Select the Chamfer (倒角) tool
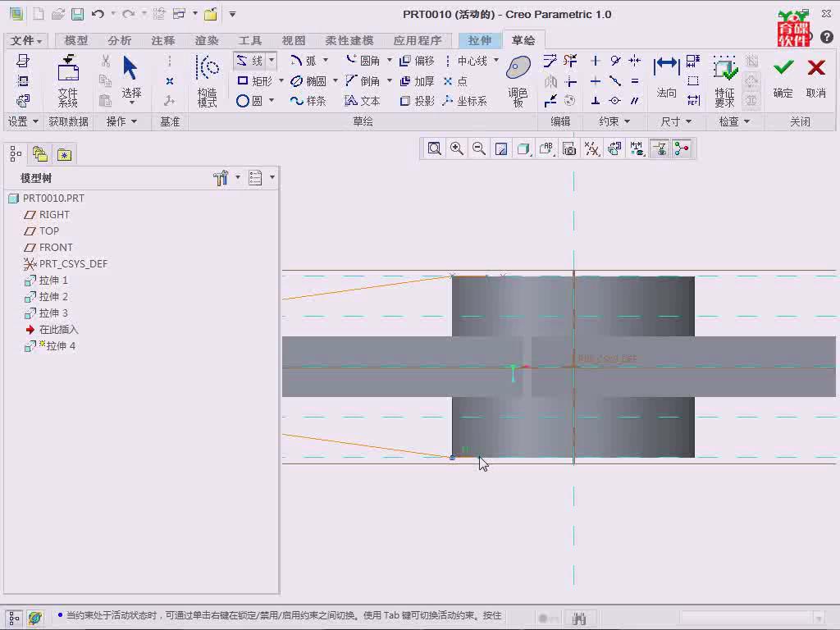The width and height of the screenshot is (840, 630). [363, 81]
